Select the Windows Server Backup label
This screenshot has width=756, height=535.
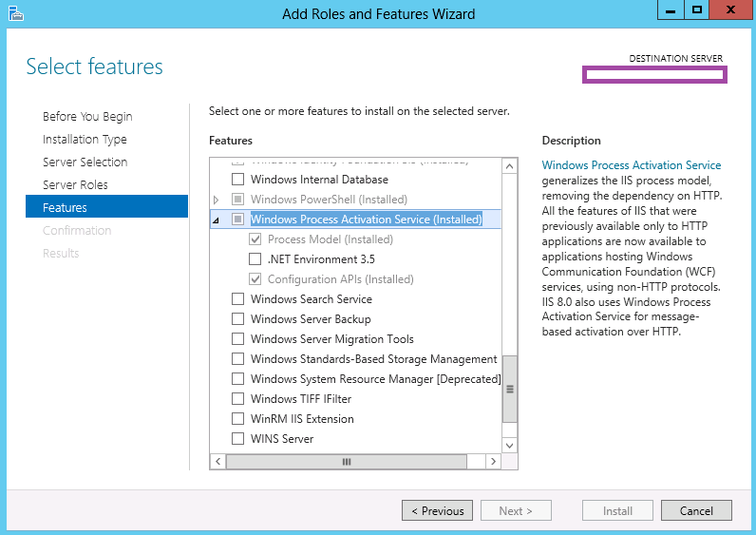tap(311, 319)
